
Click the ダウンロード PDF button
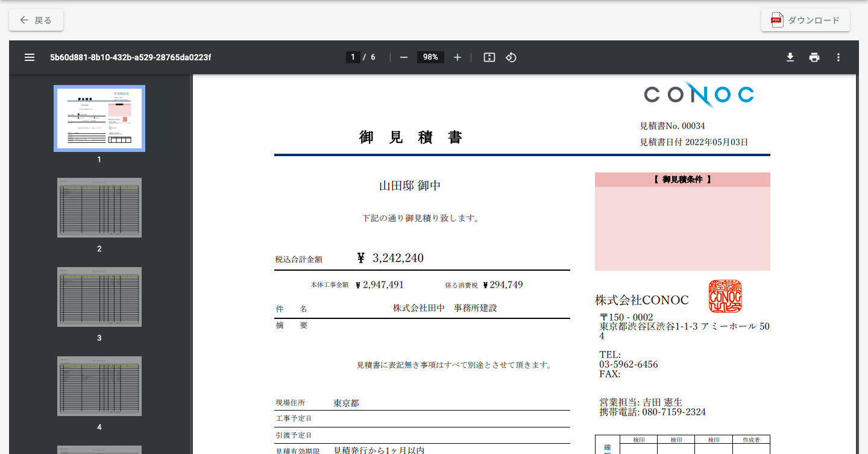click(805, 20)
